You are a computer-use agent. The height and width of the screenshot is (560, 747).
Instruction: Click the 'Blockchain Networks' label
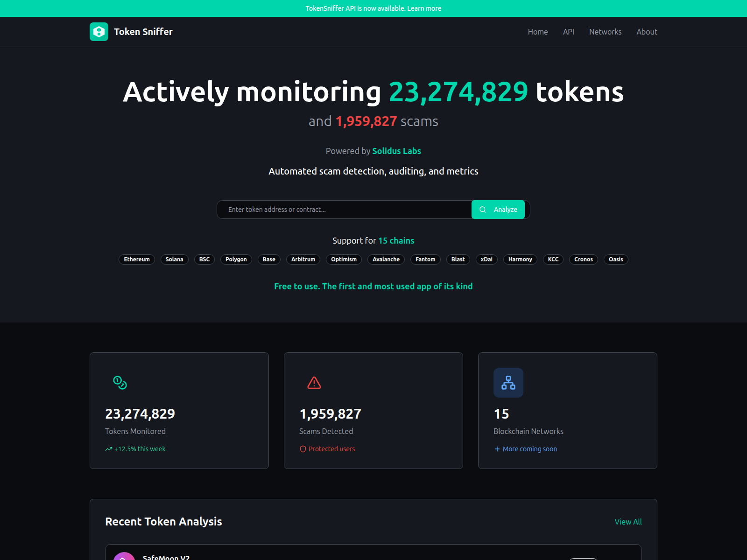[x=529, y=431]
